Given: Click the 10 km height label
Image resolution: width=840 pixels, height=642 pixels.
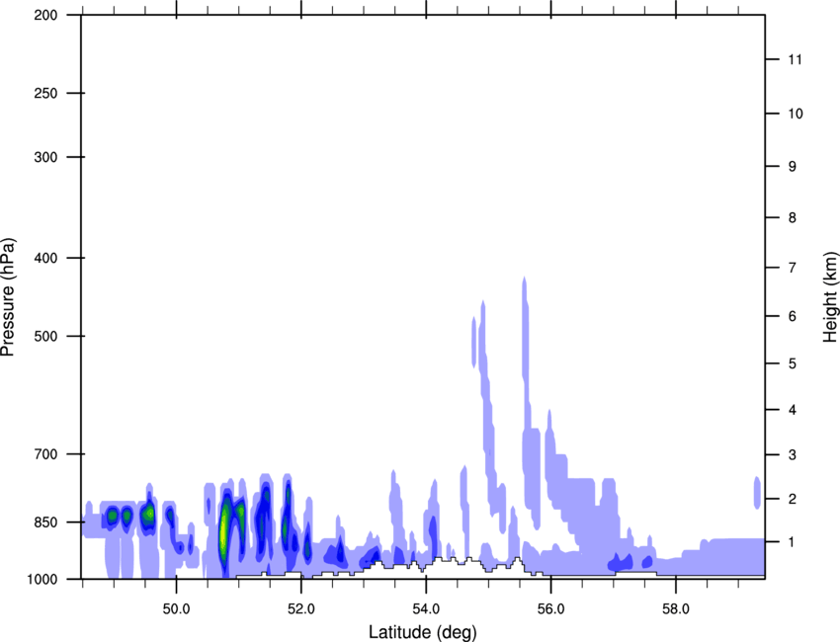Looking at the screenshot, I should 796,114.
